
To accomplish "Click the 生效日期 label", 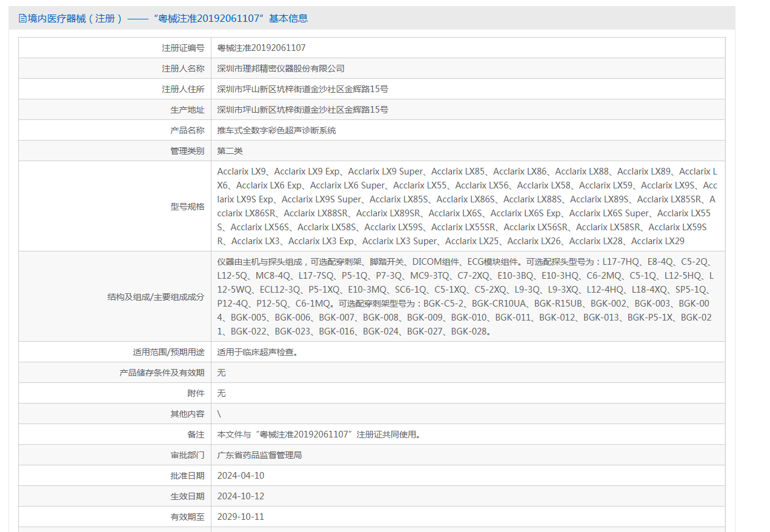I will [x=187, y=496].
